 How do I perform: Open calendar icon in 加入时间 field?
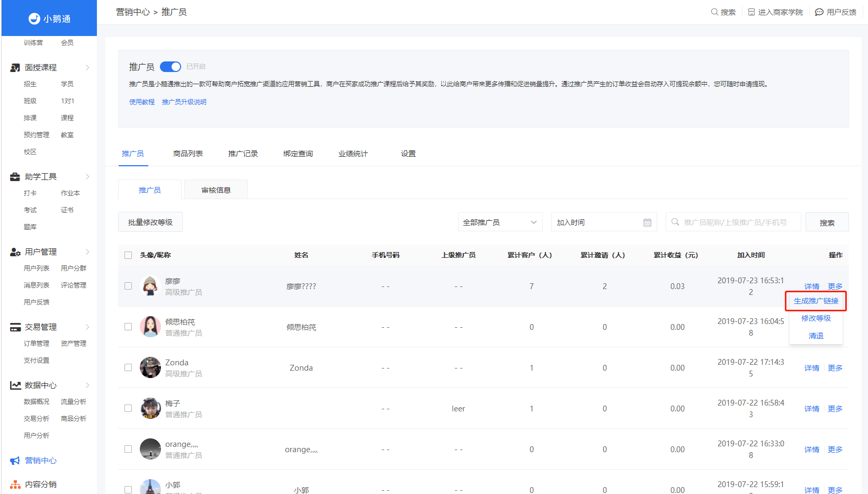point(647,222)
